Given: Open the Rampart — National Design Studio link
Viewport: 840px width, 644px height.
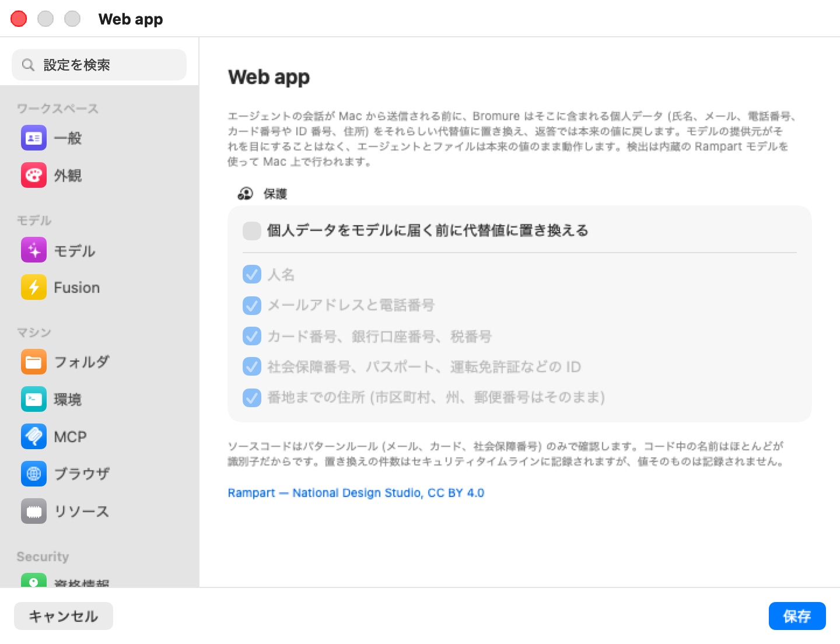Looking at the screenshot, I should click(356, 493).
